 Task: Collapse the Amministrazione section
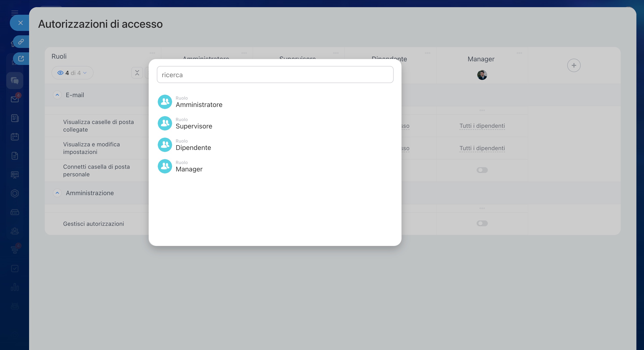pyautogui.click(x=57, y=193)
